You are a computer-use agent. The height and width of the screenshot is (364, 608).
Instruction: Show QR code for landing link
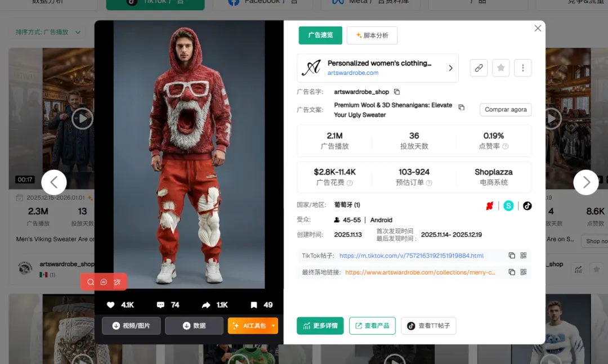tap(524, 272)
